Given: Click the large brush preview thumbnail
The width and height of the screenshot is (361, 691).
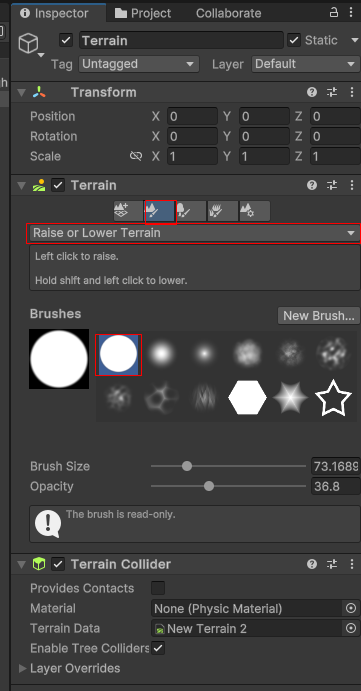Looking at the screenshot, I should tap(59, 359).
